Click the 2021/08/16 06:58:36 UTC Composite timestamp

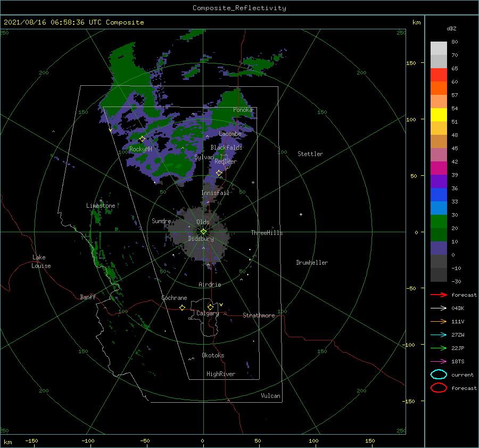click(x=73, y=22)
